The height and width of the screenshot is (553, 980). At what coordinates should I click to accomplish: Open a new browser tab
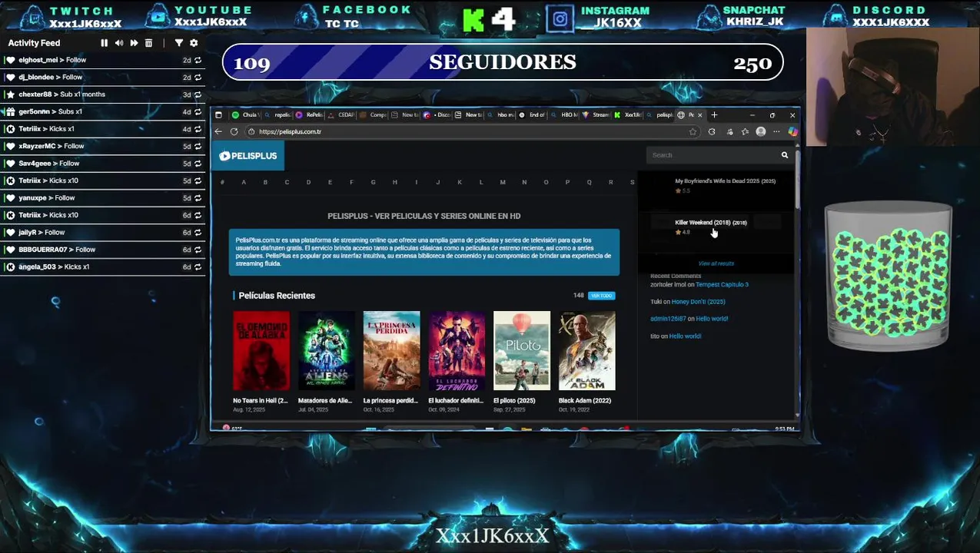pos(714,115)
